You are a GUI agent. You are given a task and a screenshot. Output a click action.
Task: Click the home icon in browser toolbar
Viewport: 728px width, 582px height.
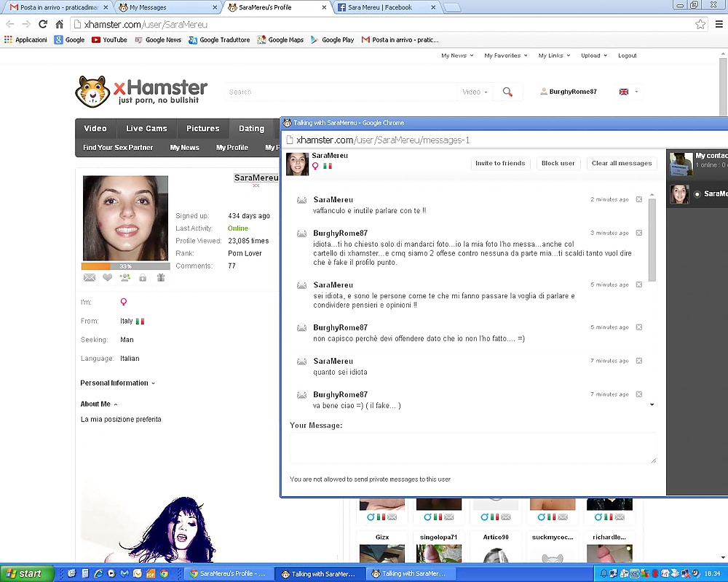coord(60,24)
